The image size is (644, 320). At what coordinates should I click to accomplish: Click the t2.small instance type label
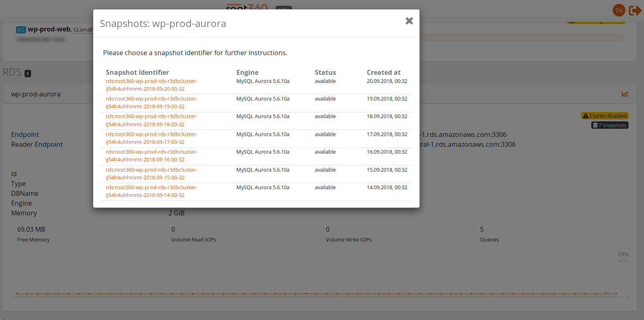tap(83, 30)
